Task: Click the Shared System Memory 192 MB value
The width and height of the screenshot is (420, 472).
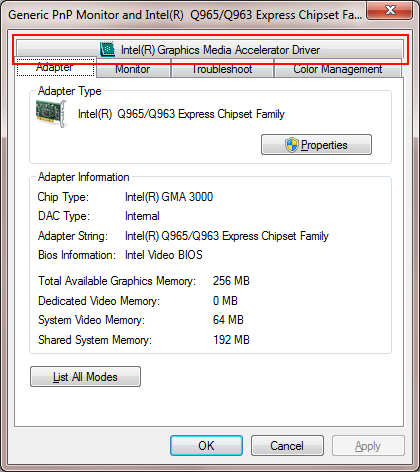Action: [x=231, y=340]
